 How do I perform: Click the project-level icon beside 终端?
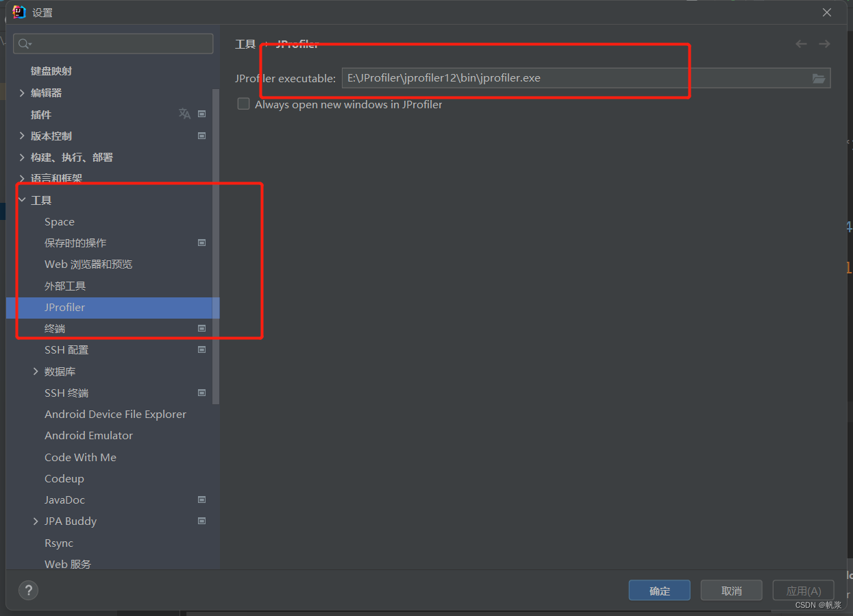click(202, 328)
